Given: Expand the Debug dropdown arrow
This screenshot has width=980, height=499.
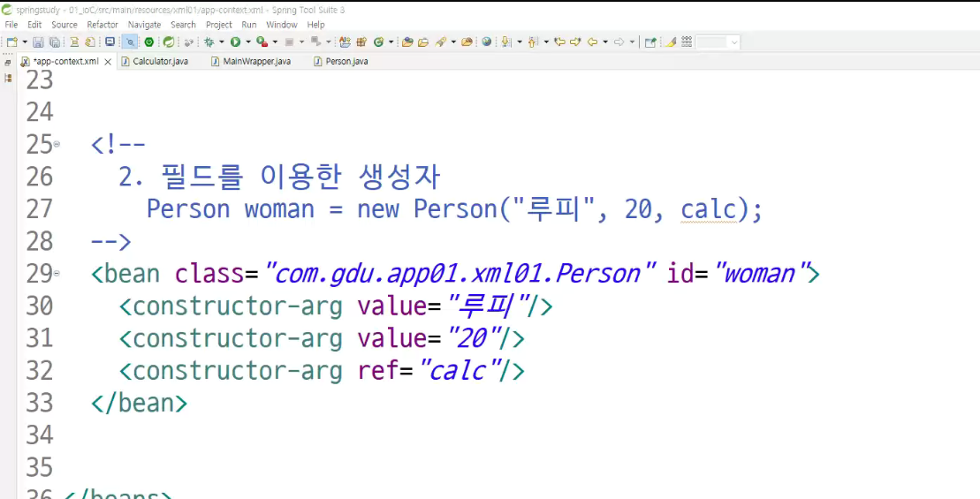Looking at the screenshot, I should coord(221,42).
